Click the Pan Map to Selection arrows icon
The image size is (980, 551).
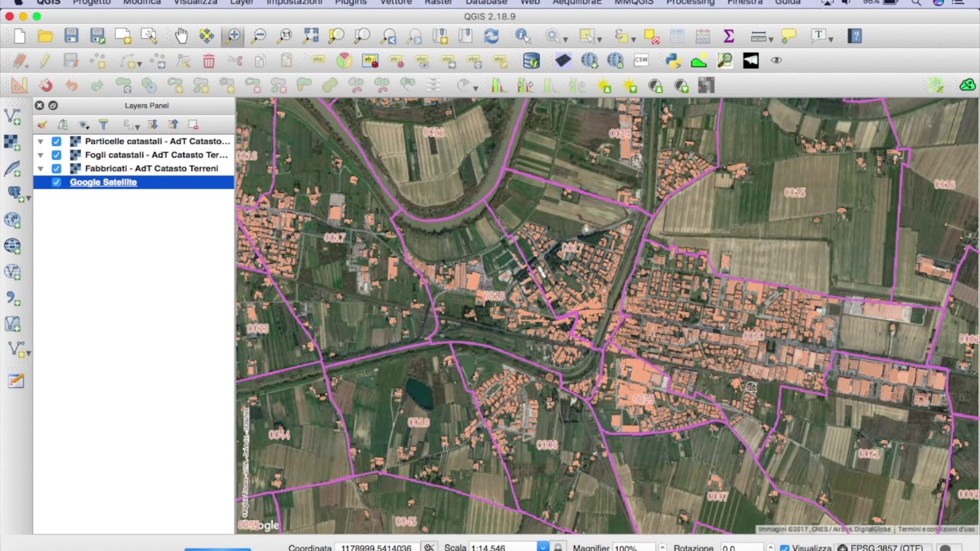pyautogui.click(x=207, y=36)
